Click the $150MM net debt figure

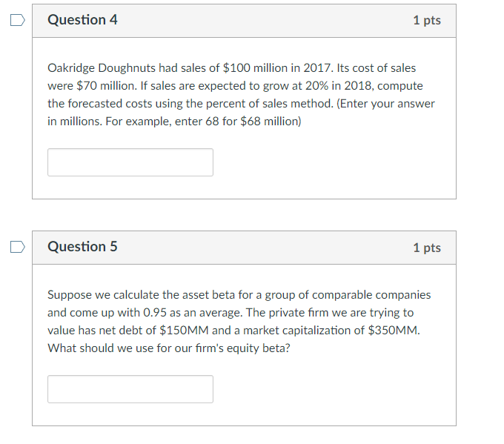tap(184, 331)
